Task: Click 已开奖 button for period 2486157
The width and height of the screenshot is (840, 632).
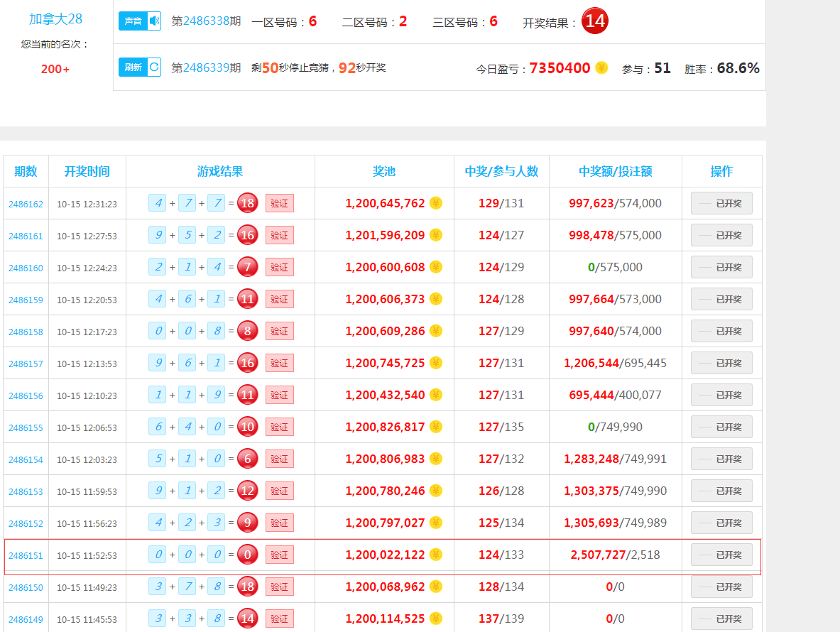Action: [x=721, y=363]
